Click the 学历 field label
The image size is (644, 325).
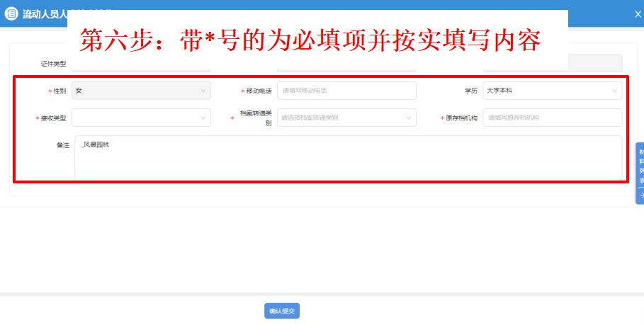[x=470, y=91]
